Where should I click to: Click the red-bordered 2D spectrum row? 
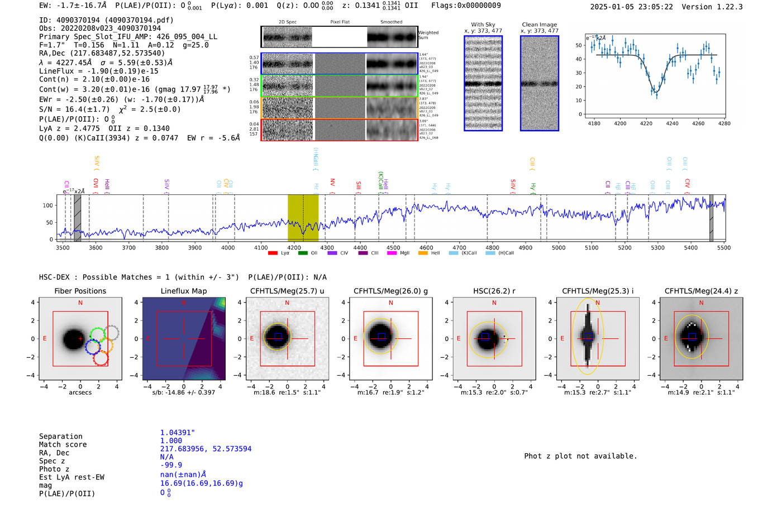pyautogui.click(x=339, y=130)
